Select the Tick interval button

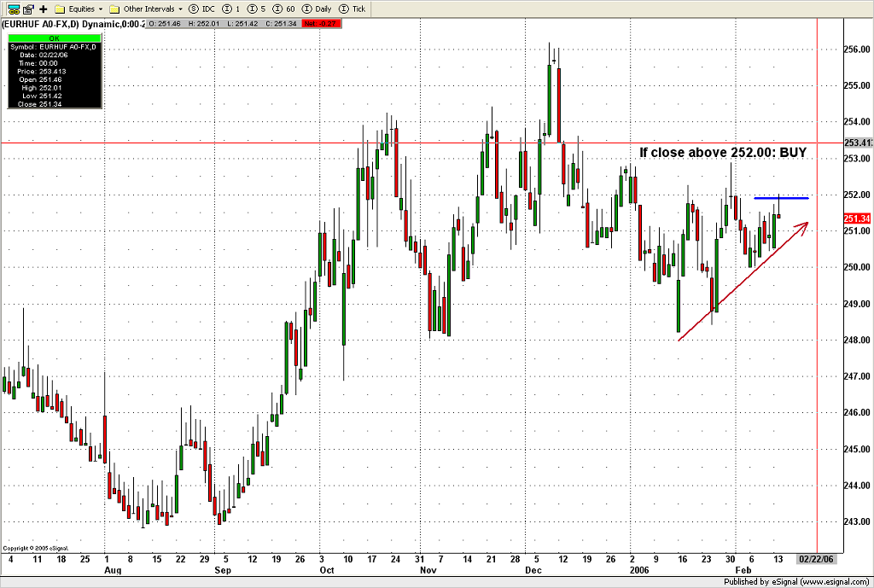tap(353, 9)
